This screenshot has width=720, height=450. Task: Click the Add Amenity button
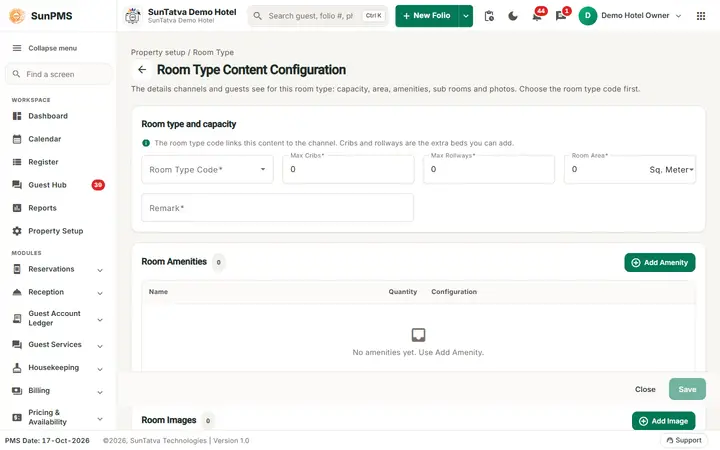pos(659,262)
